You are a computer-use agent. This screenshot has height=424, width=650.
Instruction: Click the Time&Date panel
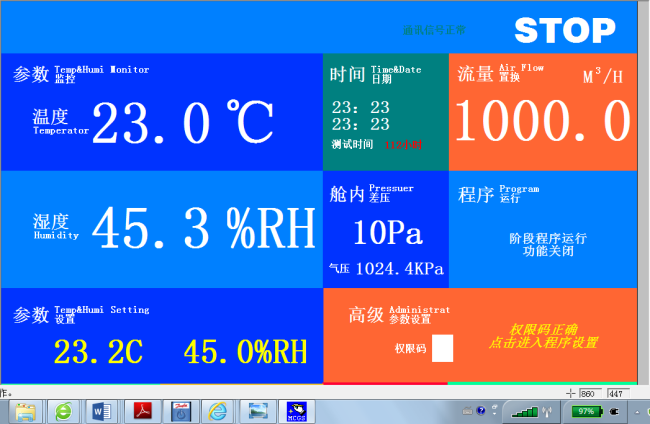click(385, 110)
